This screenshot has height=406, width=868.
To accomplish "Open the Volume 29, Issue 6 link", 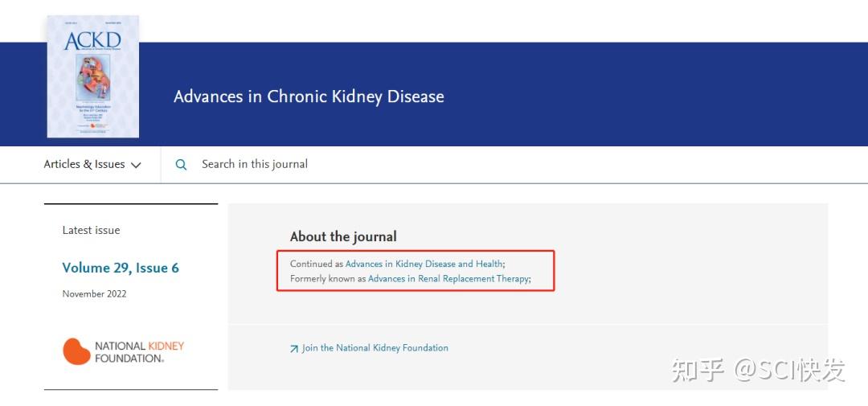I will [x=121, y=268].
